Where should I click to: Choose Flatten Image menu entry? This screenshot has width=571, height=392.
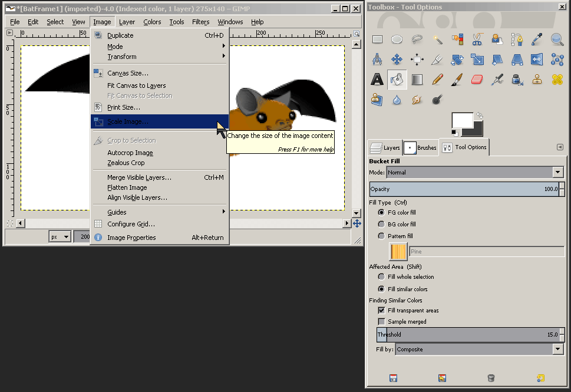[160, 187]
